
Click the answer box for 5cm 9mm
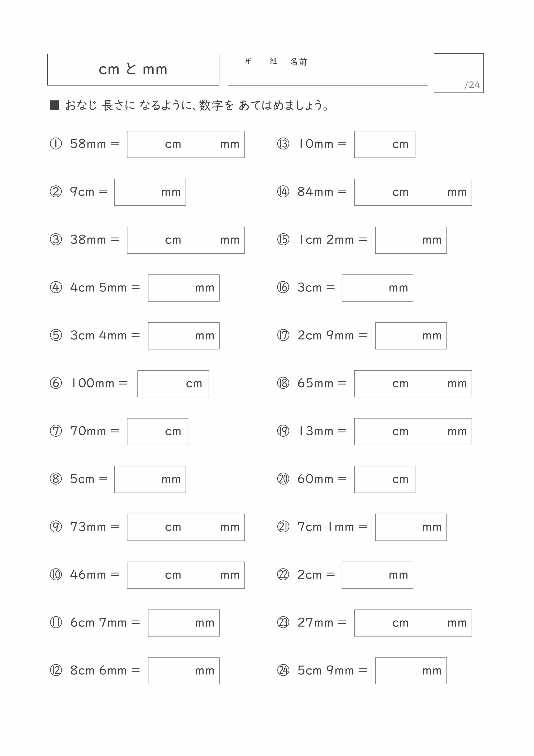411,671
